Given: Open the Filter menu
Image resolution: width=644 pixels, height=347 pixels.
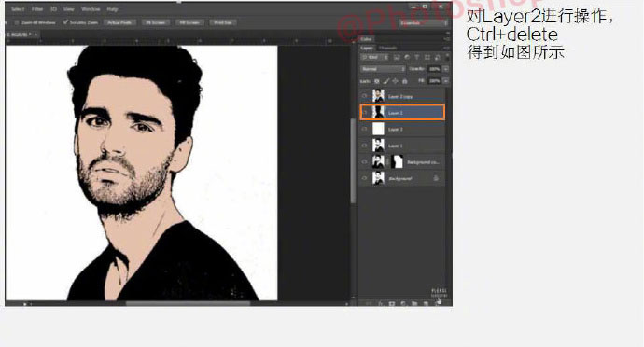Looking at the screenshot, I should [37, 9].
